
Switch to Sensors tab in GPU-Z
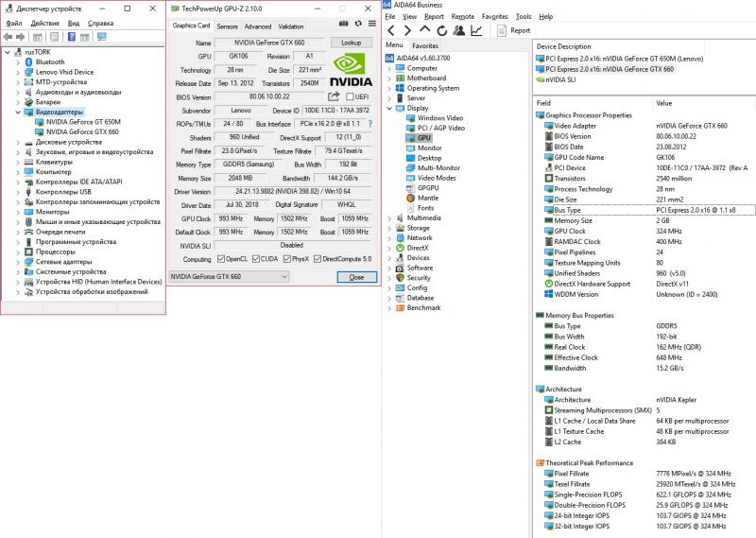pos(227,26)
